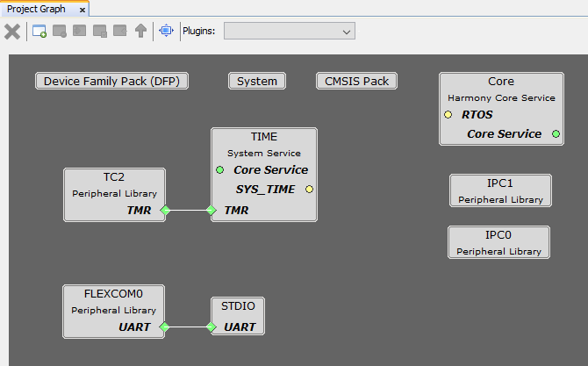Click the yellow RTOS connector on Core

click(448, 115)
